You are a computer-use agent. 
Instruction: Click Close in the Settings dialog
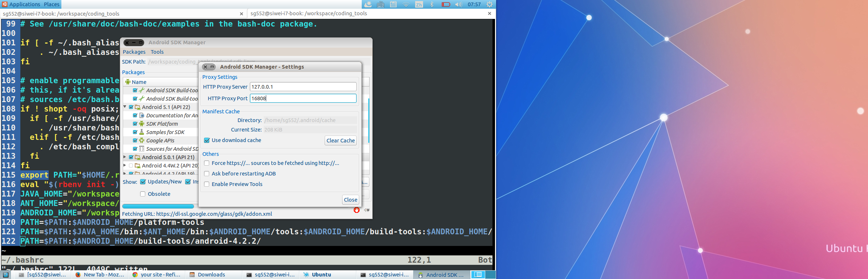point(350,200)
